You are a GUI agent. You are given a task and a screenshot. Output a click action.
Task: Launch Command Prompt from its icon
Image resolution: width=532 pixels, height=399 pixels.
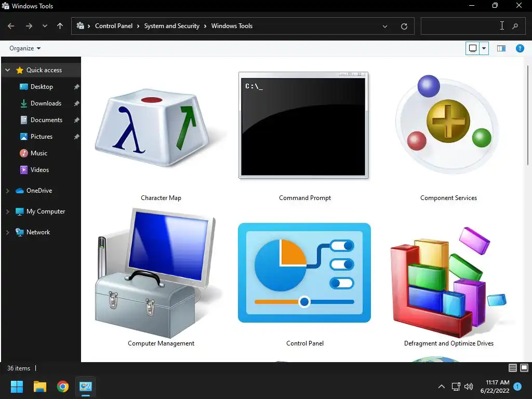pyautogui.click(x=303, y=125)
